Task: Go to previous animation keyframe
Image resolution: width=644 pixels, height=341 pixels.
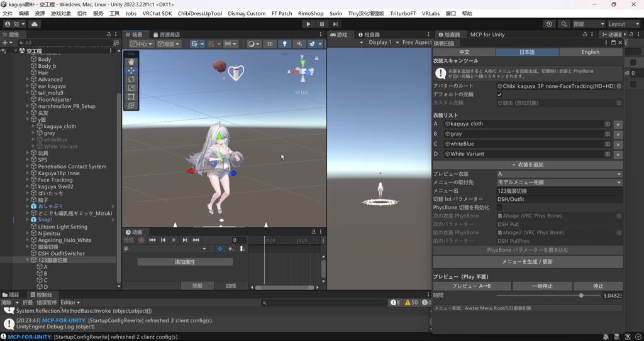Action: pyautogui.click(x=163, y=240)
